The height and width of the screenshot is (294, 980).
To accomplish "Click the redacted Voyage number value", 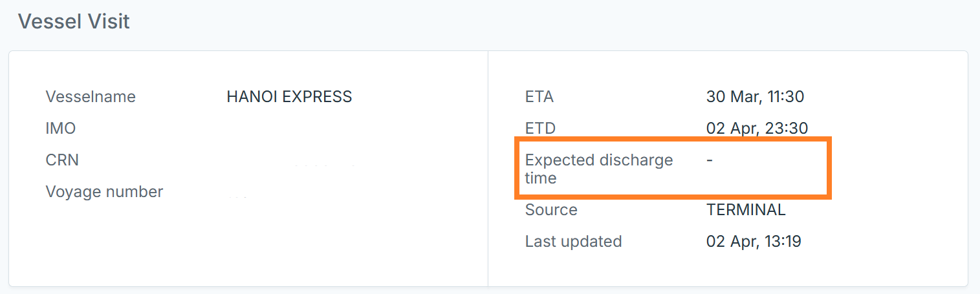I will click(239, 196).
